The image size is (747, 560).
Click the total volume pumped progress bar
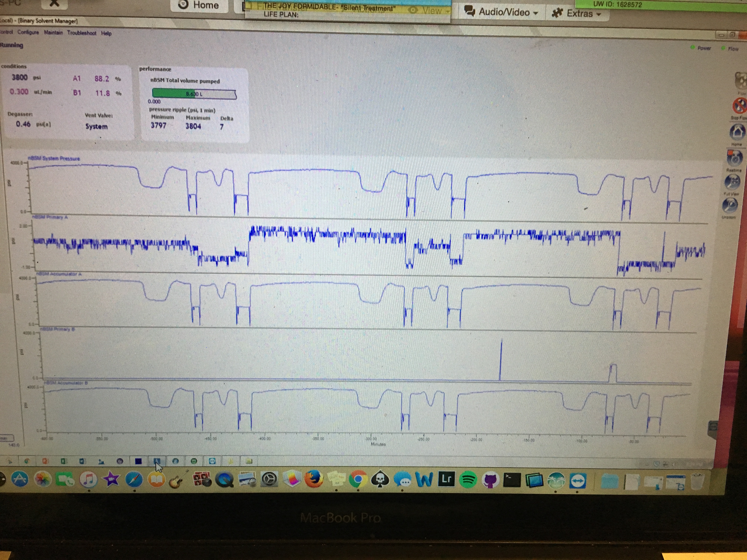point(194,94)
